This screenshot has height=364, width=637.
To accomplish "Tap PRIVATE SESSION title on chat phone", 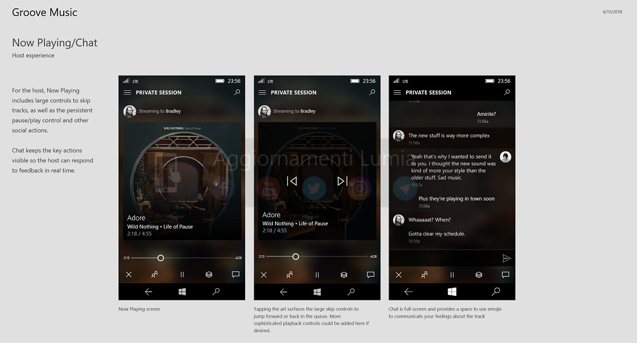I will tap(429, 92).
